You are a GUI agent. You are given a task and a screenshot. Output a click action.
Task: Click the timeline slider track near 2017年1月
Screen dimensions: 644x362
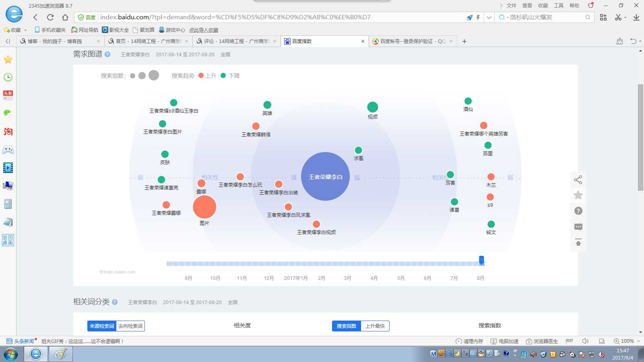(x=296, y=264)
